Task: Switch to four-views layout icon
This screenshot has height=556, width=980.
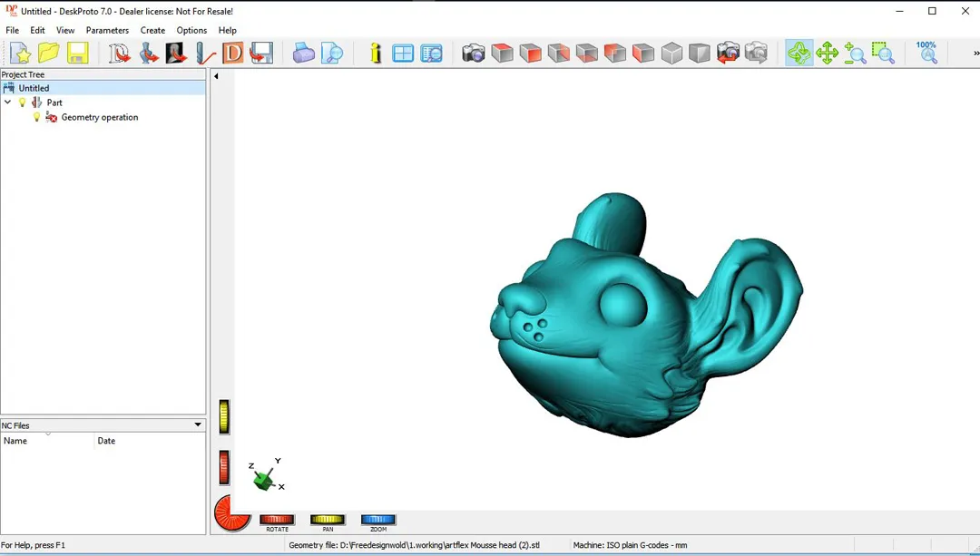Action: coord(403,54)
